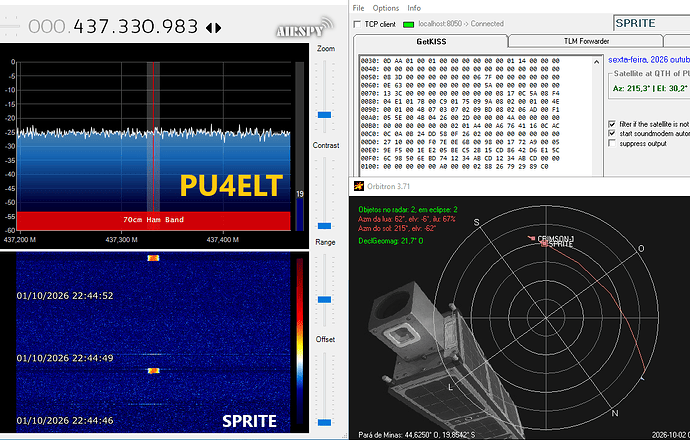Enable suppress output checkbox
The width and height of the screenshot is (690, 440).
click(x=612, y=143)
